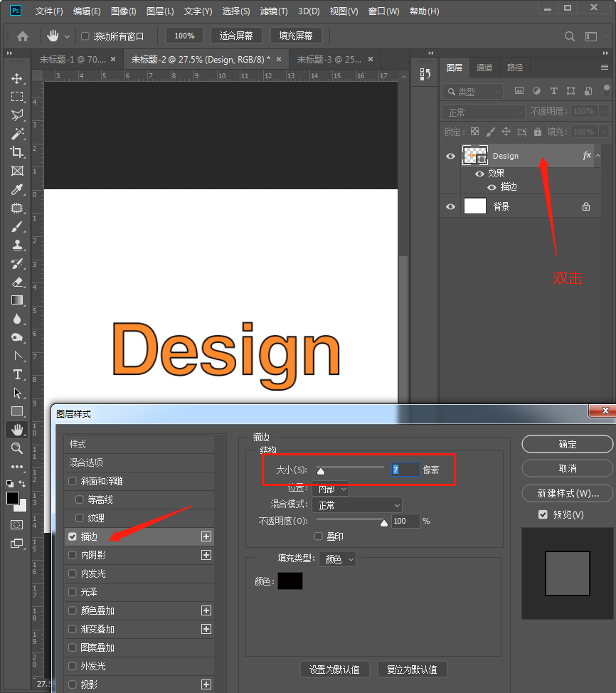This screenshot has width=616, height=693.
Task: Select the Move tool
Action: [x=17, y=78]
